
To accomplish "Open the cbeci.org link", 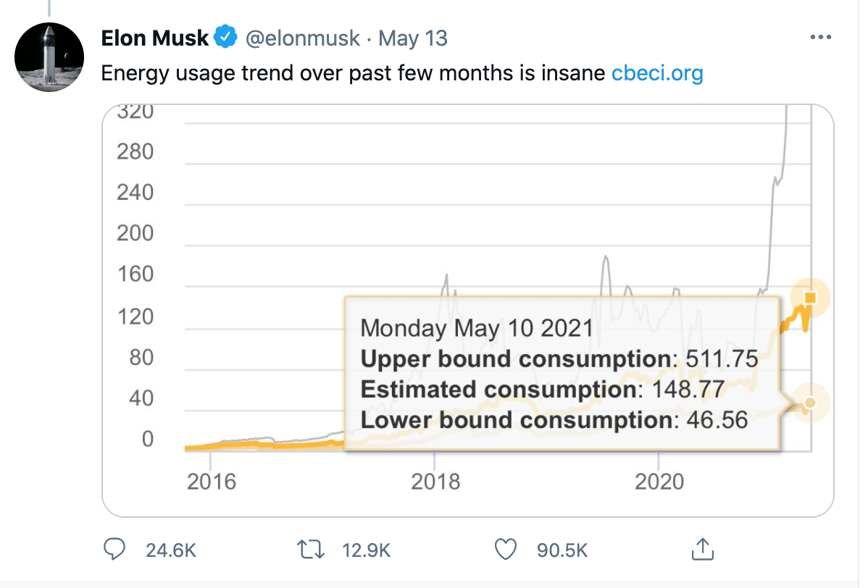I will (657, 73).
